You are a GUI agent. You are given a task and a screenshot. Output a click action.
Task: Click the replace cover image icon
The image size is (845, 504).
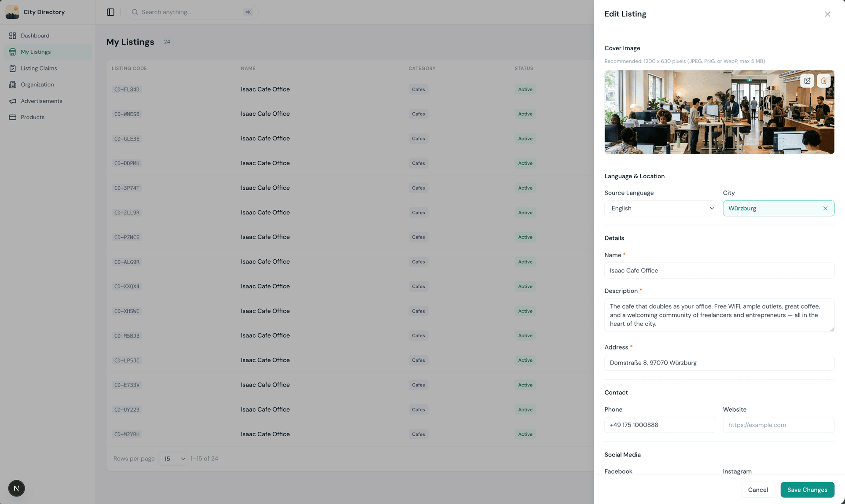(x=807, y=81)
